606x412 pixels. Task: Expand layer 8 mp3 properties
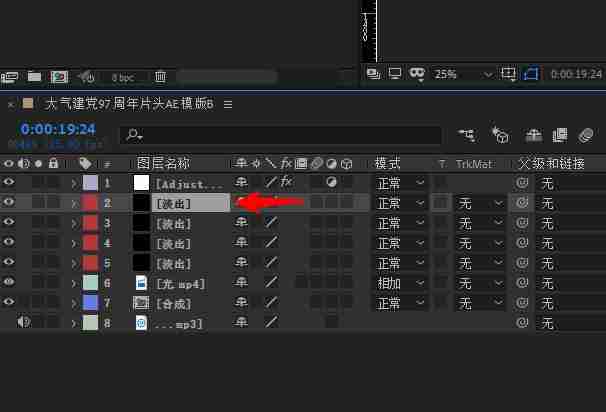coord(74,323)
